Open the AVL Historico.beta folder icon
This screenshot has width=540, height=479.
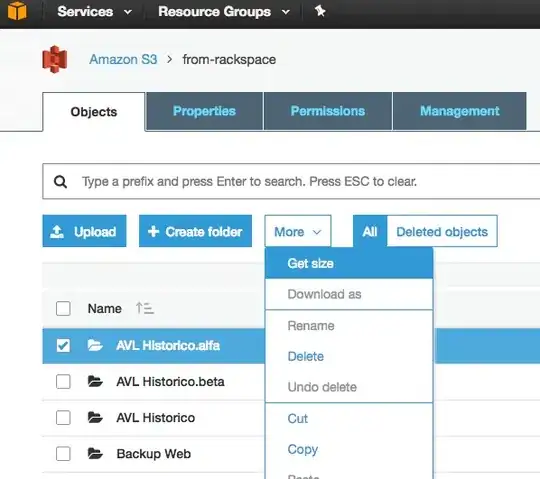coord(95,381)
